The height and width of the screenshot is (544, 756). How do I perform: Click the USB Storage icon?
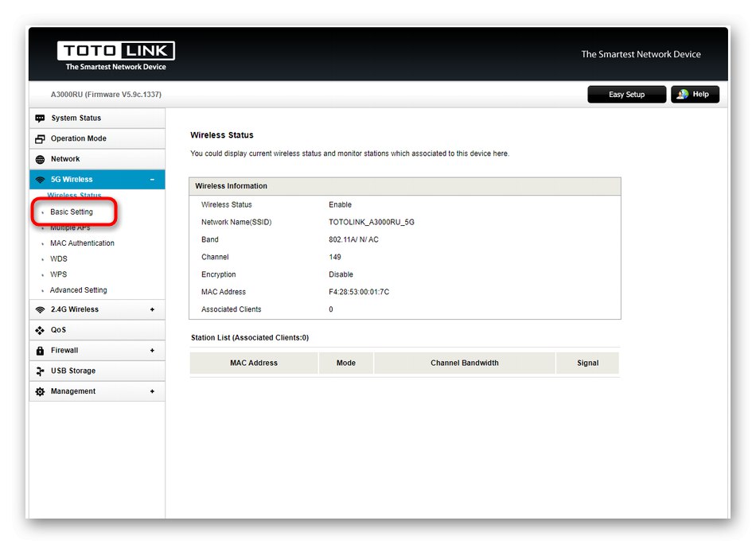40,371
